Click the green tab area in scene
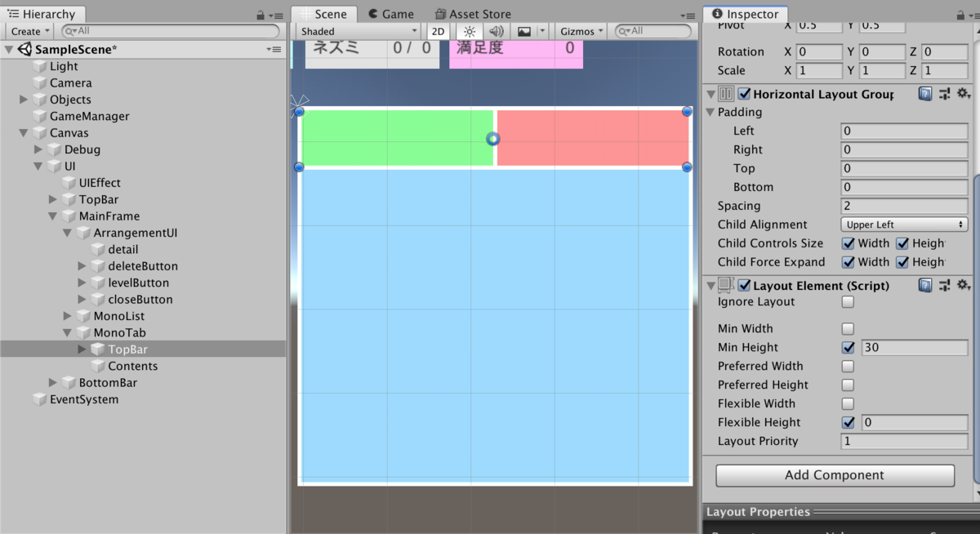The height and width of the screenshot is (534, 980). [398, 138]
